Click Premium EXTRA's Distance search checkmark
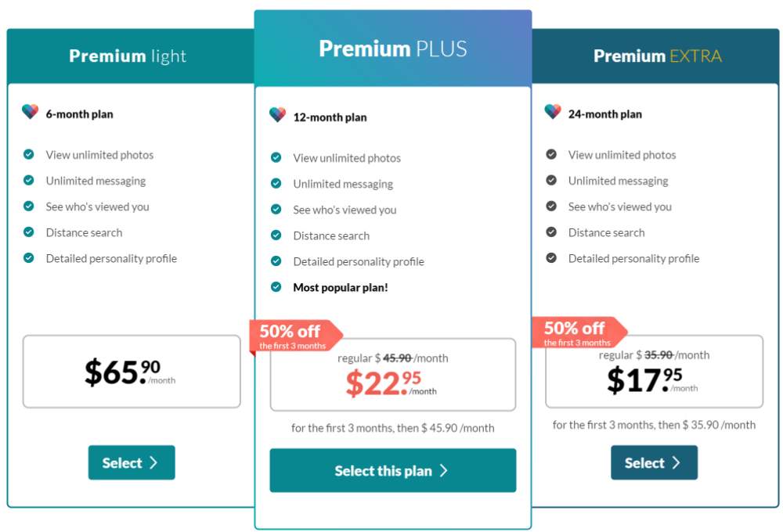 pos(550,232)
